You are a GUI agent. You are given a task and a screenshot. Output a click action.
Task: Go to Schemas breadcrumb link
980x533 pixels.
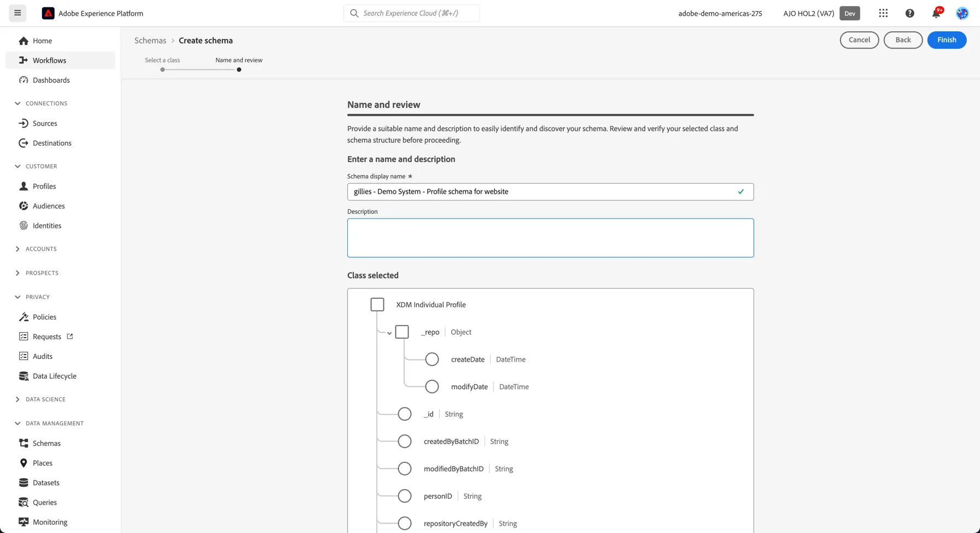pos(150,40)
